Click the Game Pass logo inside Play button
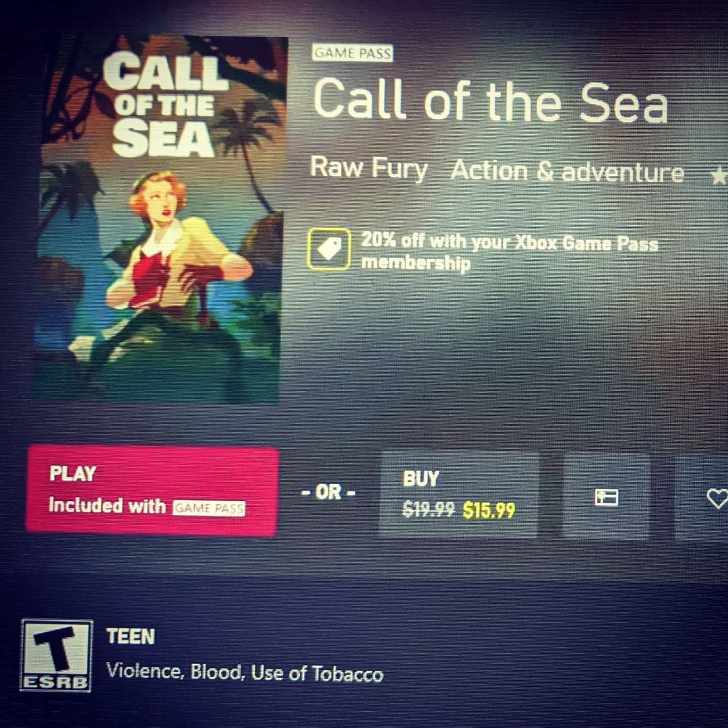This screenshot has width=728, height=728. tap(209, 508)
